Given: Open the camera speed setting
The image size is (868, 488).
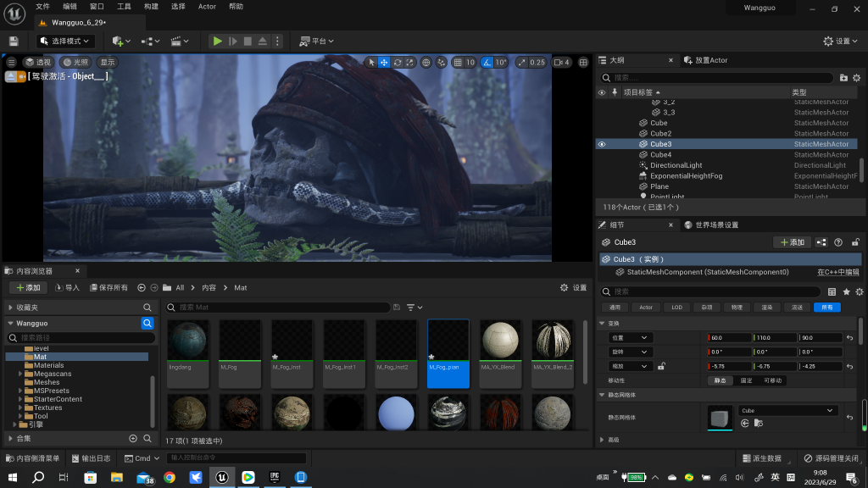Looking at the screenshot, I should click(x=561, y=63).
